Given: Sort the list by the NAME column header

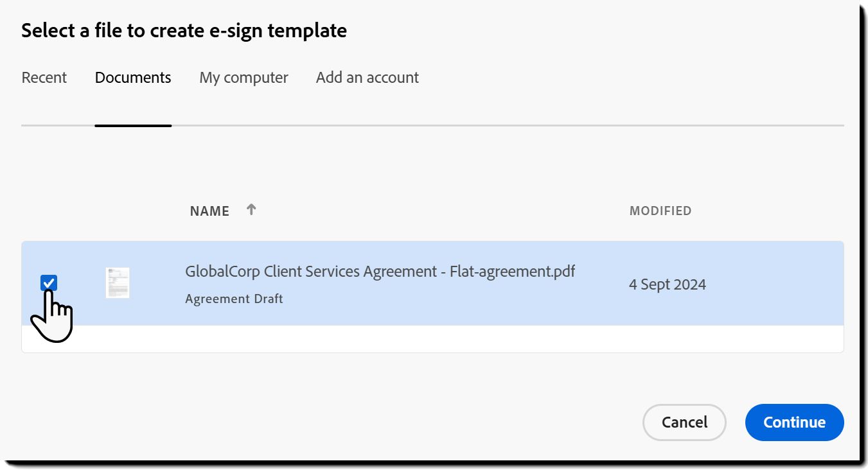Looking at the screenshot, I should tap(209, 211).
